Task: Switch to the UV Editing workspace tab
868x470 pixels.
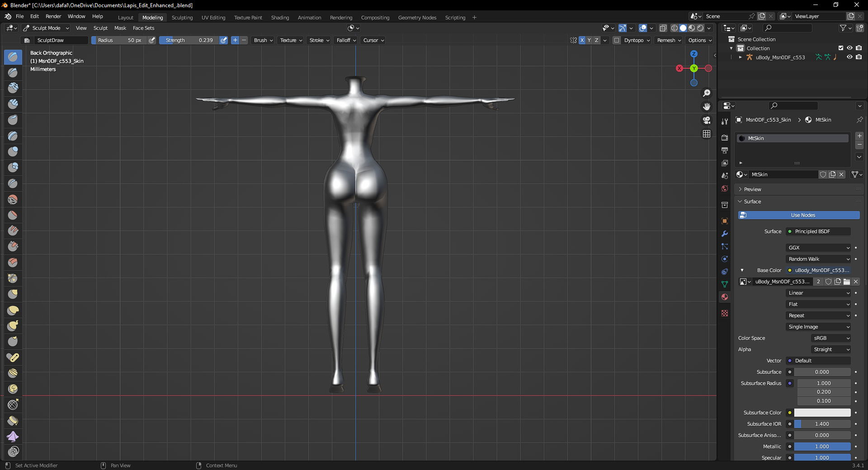Action: [213, 18]
